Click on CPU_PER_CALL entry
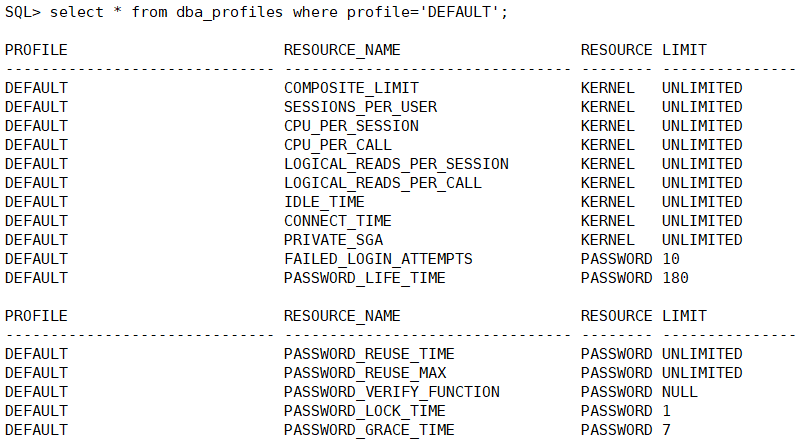 pyautogui.click(x=338, y=145)
